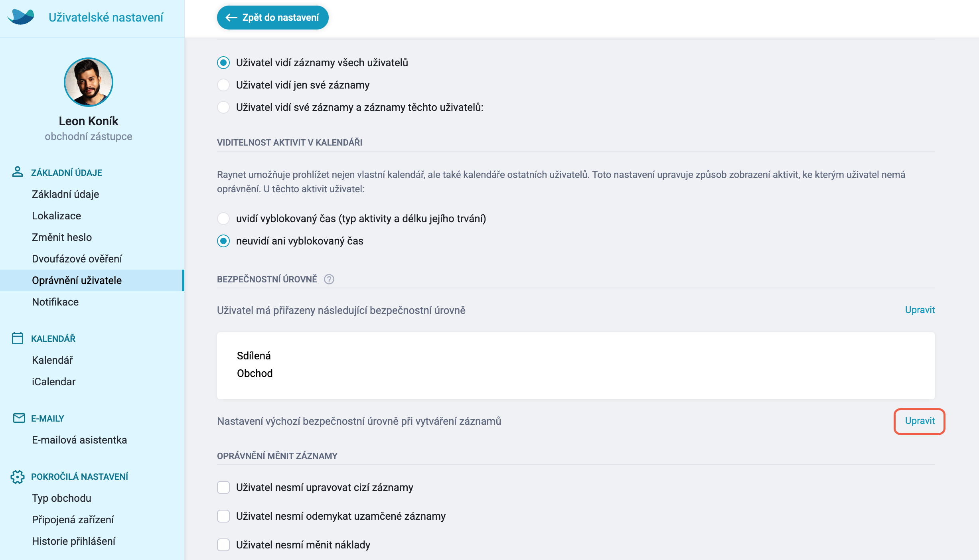Click the calendar icon beside Kalendář heading
Image resolution: width=979 pixels, height=560 pixels.
pyautogui.click(x=18, y=338)
